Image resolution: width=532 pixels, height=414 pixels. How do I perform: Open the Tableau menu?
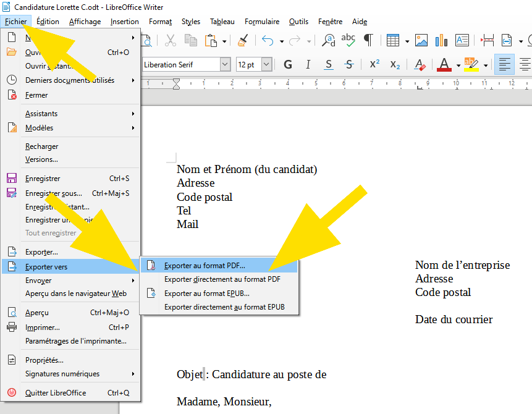(222, 22)
